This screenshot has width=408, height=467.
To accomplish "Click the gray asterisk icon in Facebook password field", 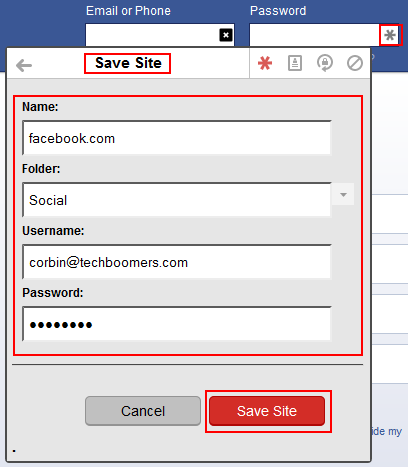I will tap(390, 35).
